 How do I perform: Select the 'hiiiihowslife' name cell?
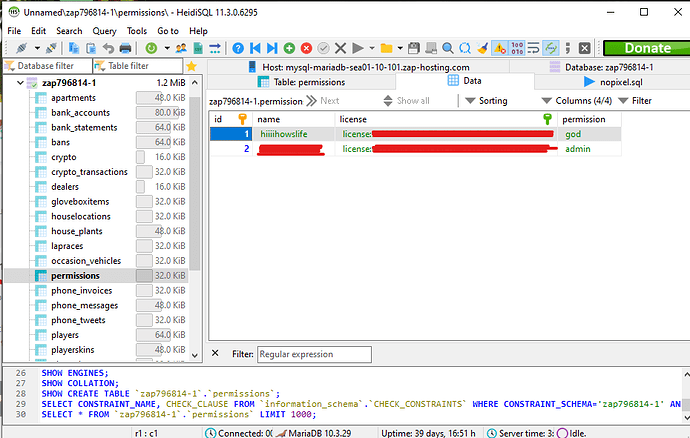click(294, 134)
